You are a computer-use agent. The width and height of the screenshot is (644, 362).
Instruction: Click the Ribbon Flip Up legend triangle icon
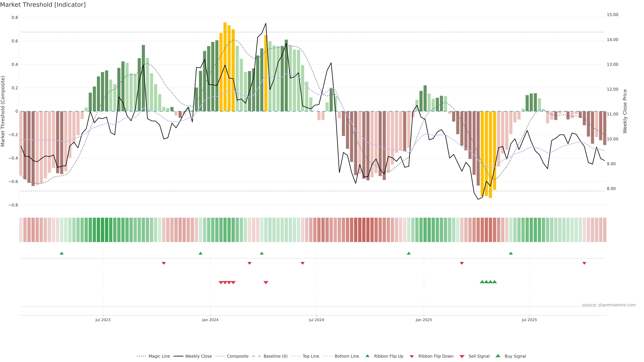367,356
